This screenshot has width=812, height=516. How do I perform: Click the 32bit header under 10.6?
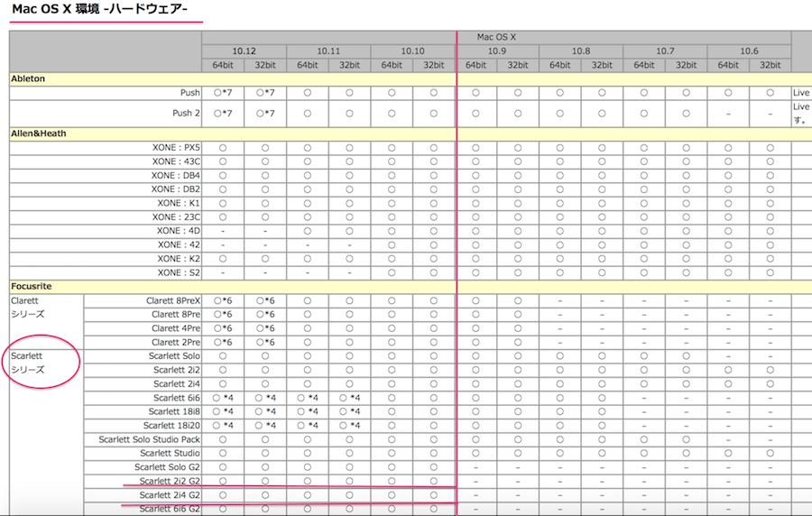(770, 65)
